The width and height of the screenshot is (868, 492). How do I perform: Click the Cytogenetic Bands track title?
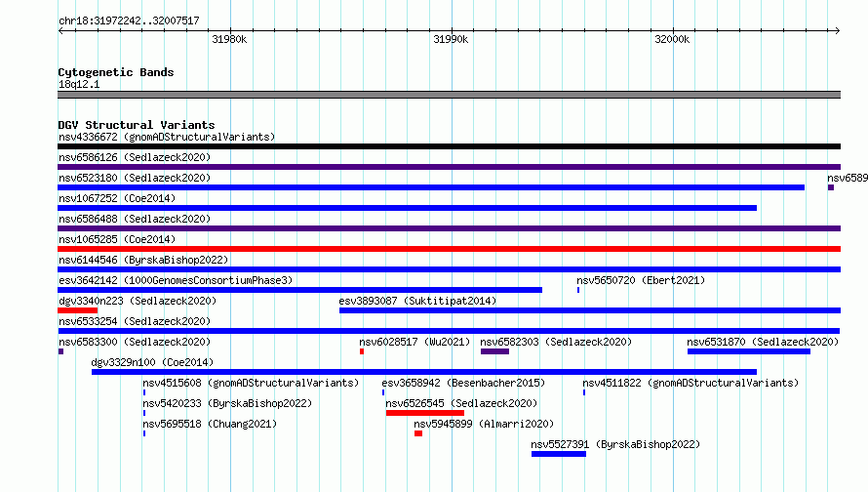coord(116,72)
